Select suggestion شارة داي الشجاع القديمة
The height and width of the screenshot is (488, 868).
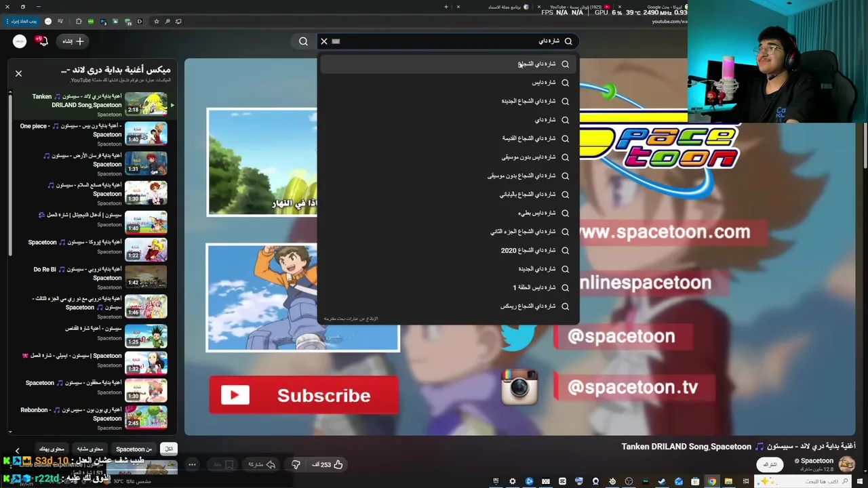pos(449,138)
